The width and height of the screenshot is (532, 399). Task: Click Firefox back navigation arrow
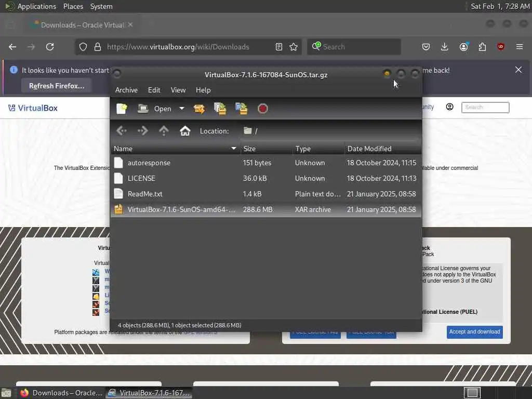coord(12,47)
